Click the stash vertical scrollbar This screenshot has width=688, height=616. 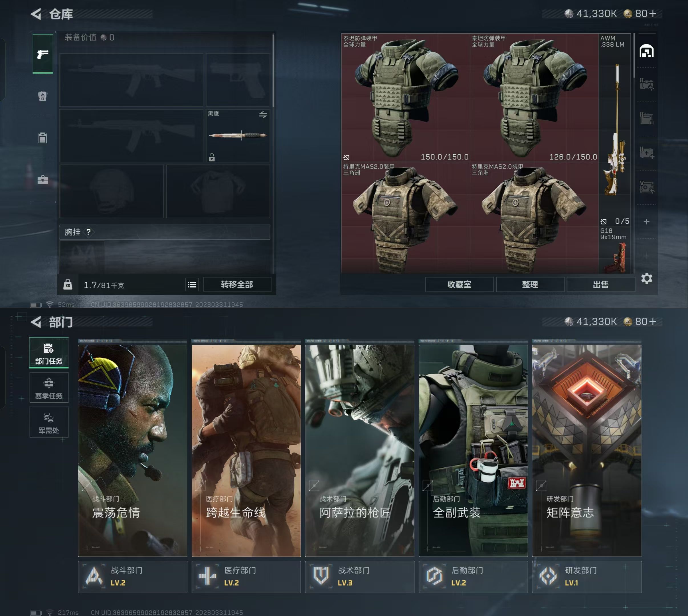coord(634,56)
